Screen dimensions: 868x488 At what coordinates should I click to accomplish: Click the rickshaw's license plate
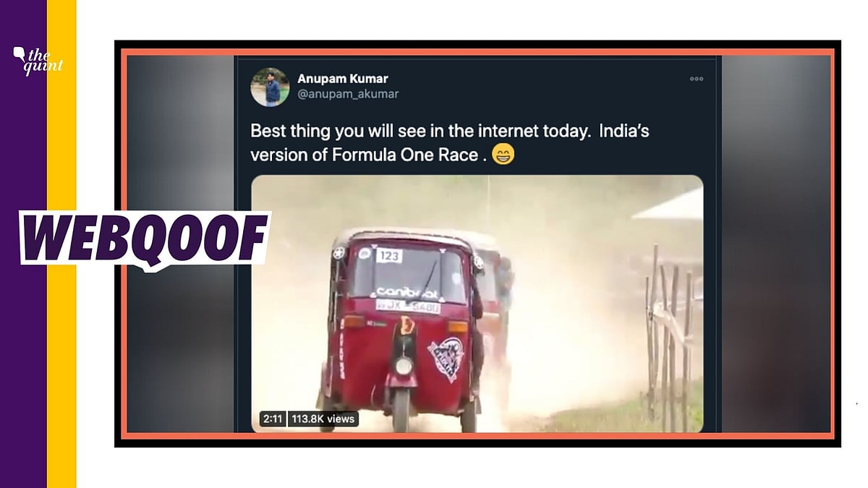tap(408, 306)
